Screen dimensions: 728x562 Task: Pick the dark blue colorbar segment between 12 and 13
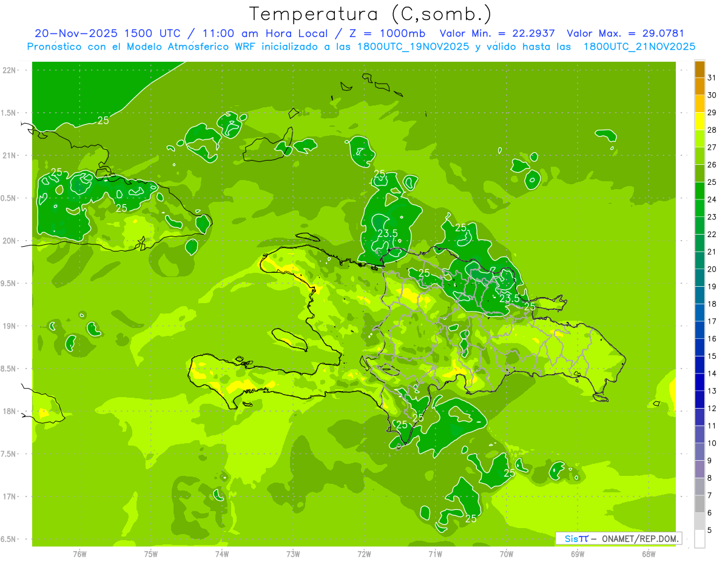click(x=699, y=400)
